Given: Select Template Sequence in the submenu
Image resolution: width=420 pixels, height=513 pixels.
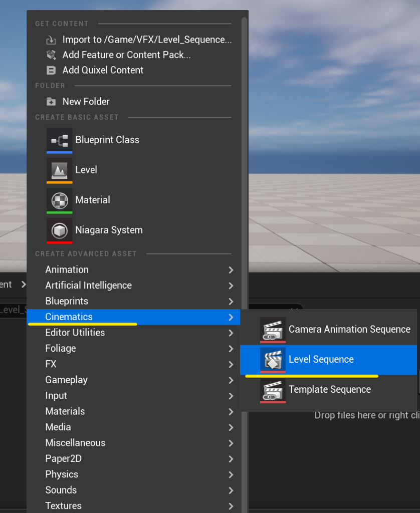Looking at the screenshot, I should (328, 390).
